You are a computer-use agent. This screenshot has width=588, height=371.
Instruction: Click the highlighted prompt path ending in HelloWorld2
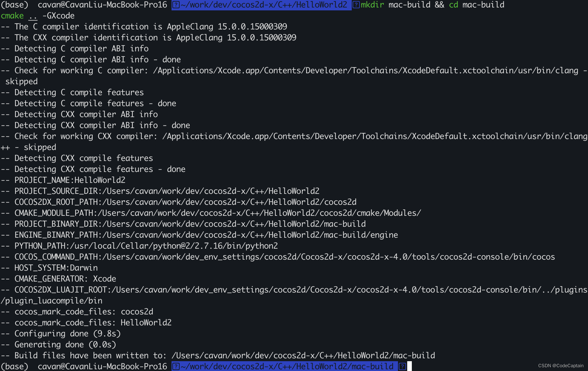[261, 5]
